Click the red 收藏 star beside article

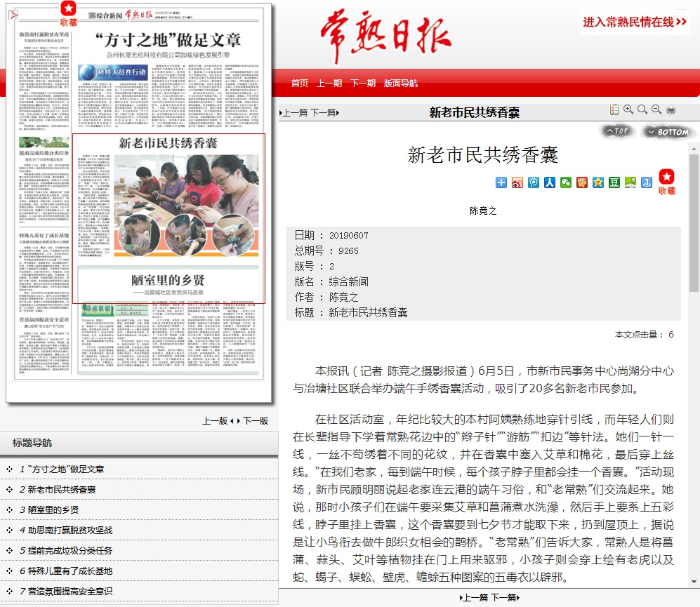(666, 182)
